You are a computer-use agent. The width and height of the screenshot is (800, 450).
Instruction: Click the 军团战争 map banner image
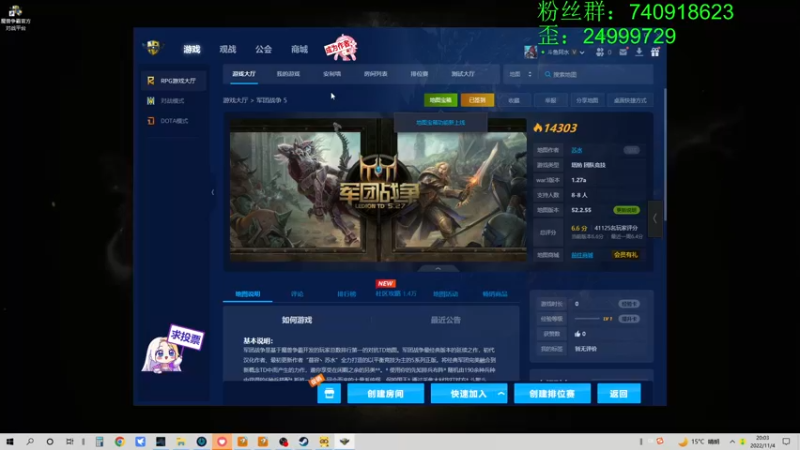click(378, 190)
